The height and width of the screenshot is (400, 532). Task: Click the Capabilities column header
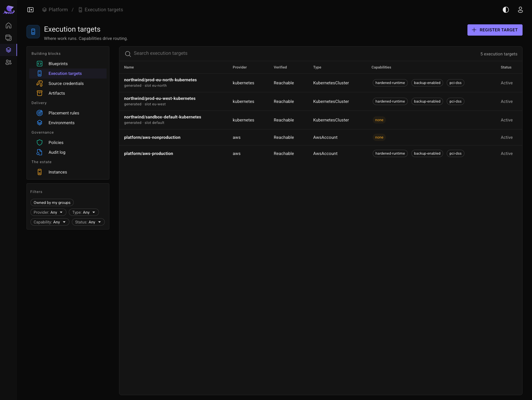pos(381,67)
